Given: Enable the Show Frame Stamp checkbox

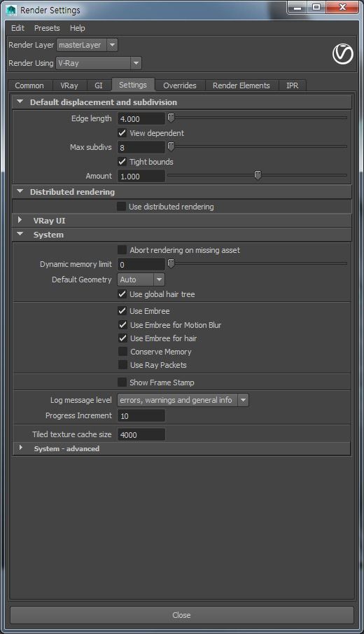Looking at the screenshot, I should click(x=122, y=382).
